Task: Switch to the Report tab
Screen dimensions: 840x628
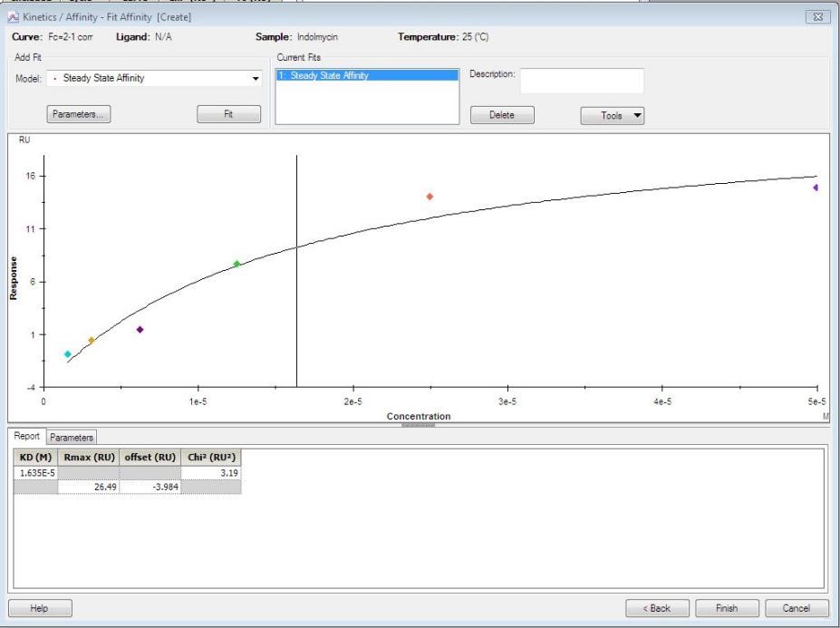Action: (28, 437)
